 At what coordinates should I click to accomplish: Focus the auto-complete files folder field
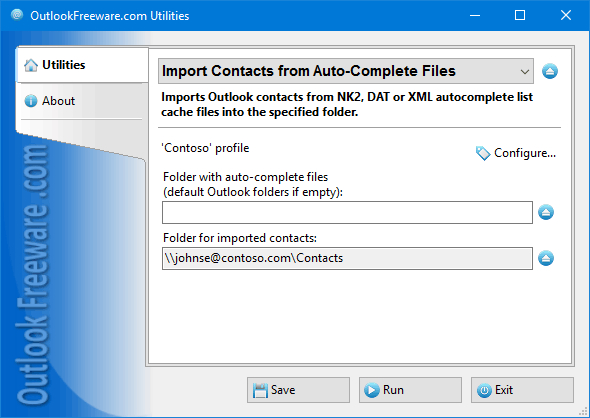click(347, 213)
